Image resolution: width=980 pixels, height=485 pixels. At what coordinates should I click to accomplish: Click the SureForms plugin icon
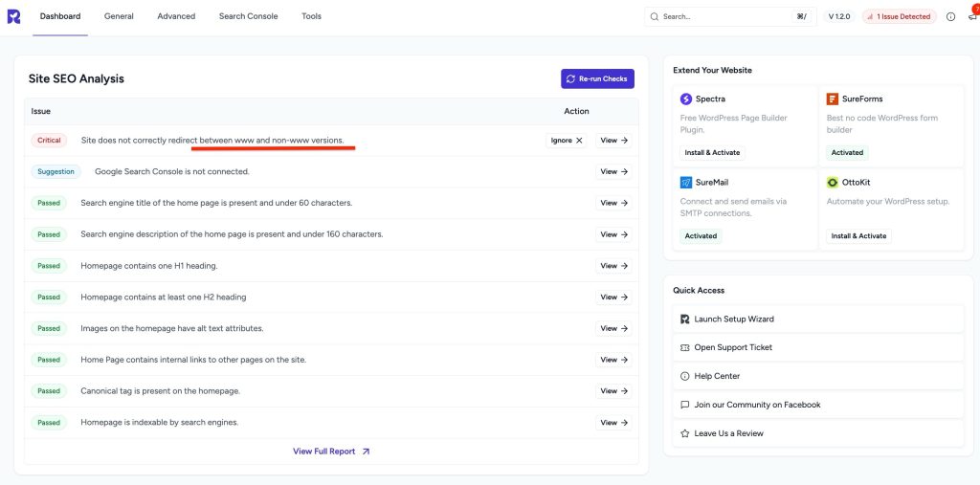(833, 99)
